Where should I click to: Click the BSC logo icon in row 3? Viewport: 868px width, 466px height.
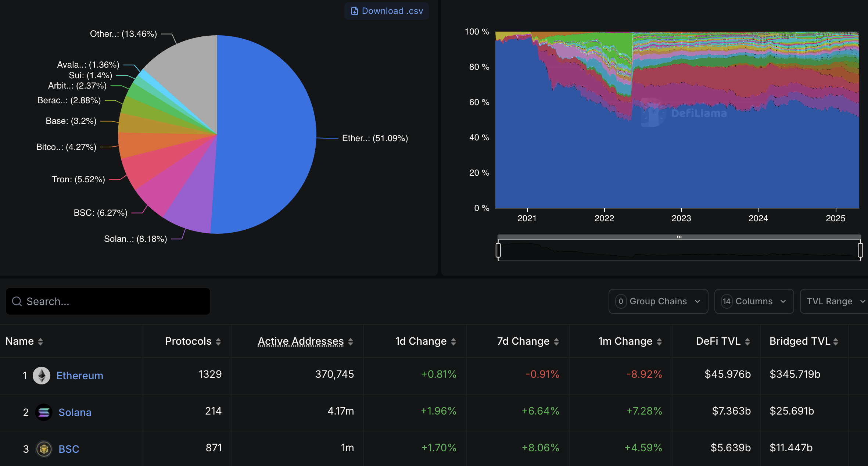[44, 449]
